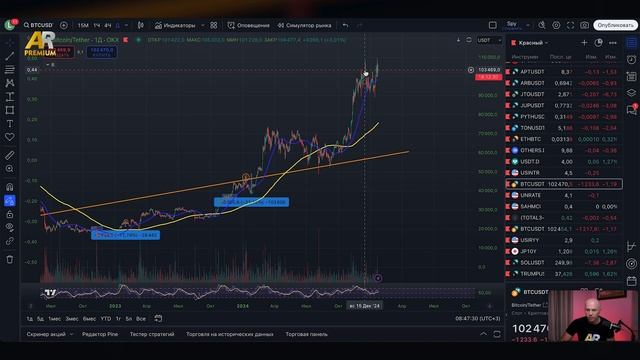
Task: Open the calendar icon in right sidebar
Action: click(x=631, y=281)
